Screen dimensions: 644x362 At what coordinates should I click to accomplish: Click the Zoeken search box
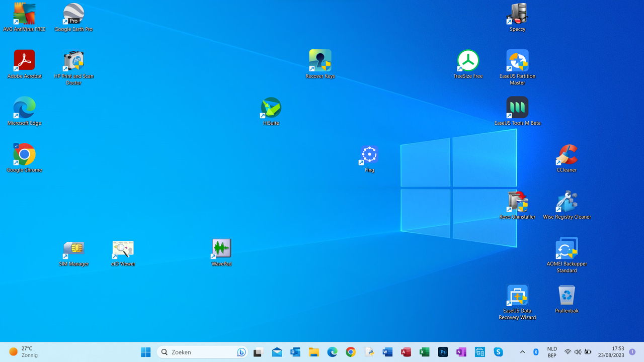202,352
